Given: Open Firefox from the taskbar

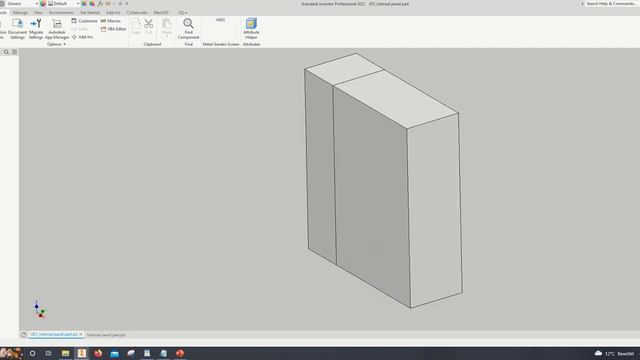Looking at the screenshot, I should pyautogui.click(x=98, y=353).
